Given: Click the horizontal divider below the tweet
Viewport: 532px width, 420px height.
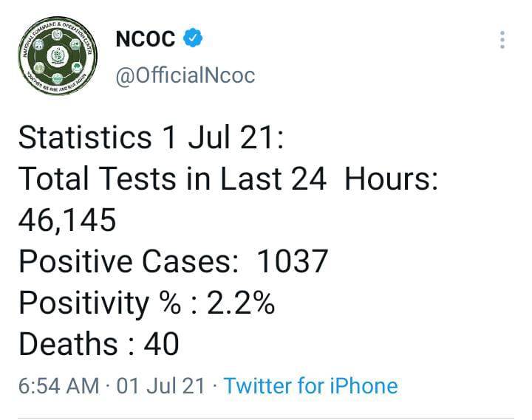Looking at the screenshot, I should coord(266,419).
